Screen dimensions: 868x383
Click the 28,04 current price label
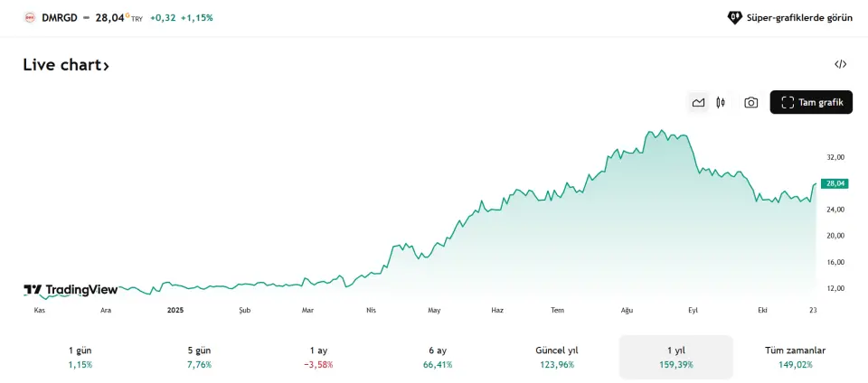click(x=834, y=183)
